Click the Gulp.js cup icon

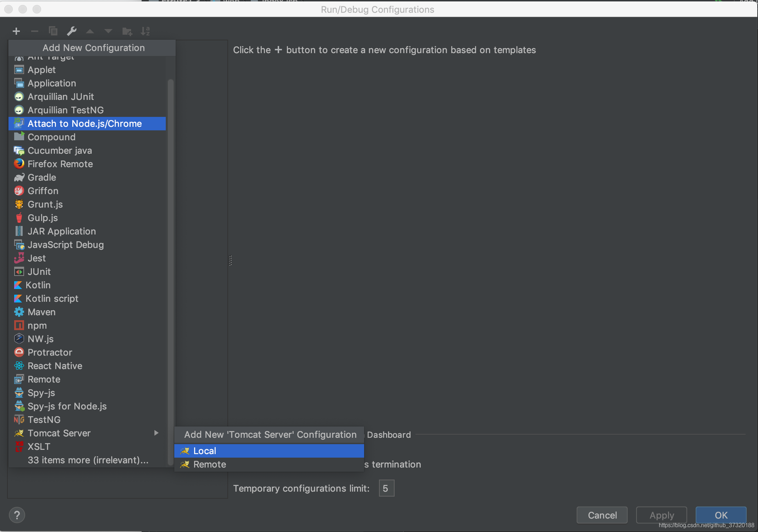pyautogui.click(x=19, y=218)
